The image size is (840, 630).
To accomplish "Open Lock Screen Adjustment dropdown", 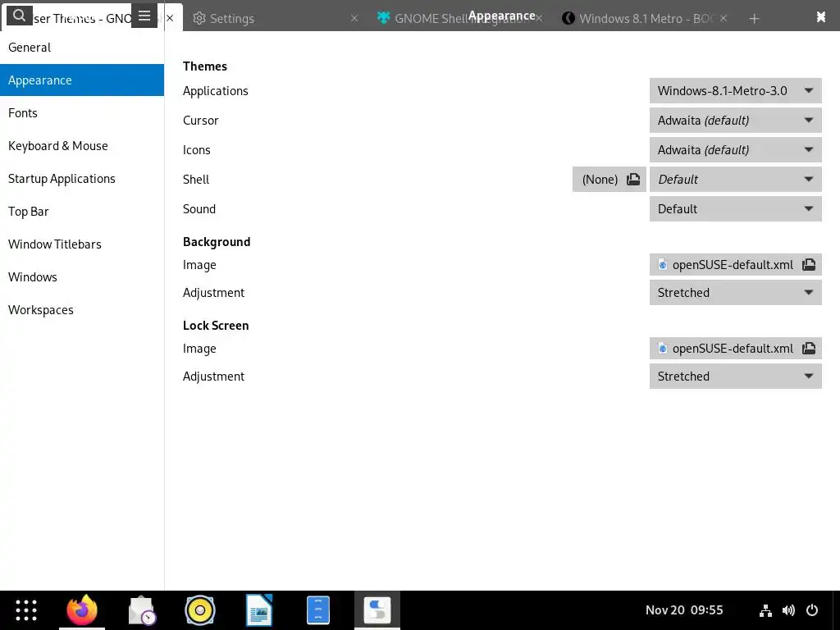I will click(735, 376).
